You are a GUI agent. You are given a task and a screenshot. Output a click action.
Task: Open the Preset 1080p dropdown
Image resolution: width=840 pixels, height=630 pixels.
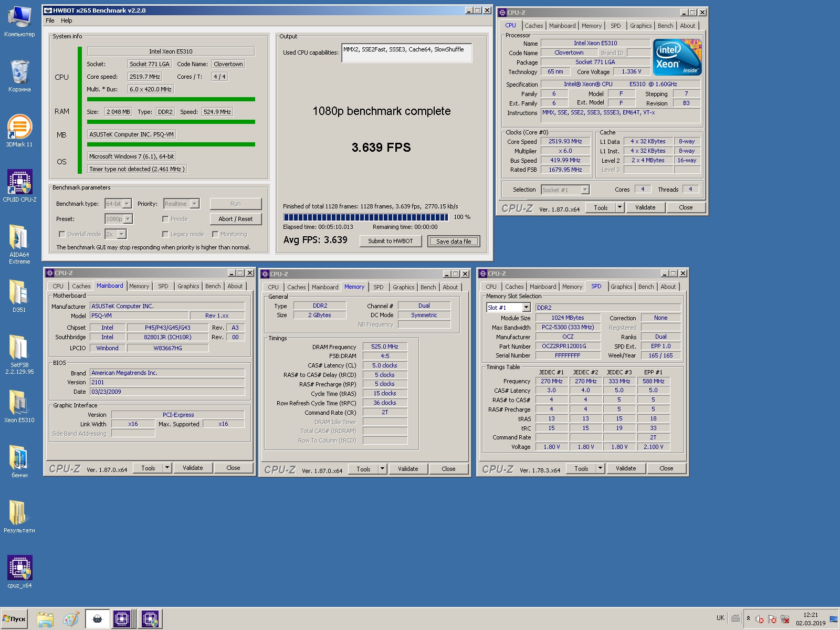click(x=128, y=219)
